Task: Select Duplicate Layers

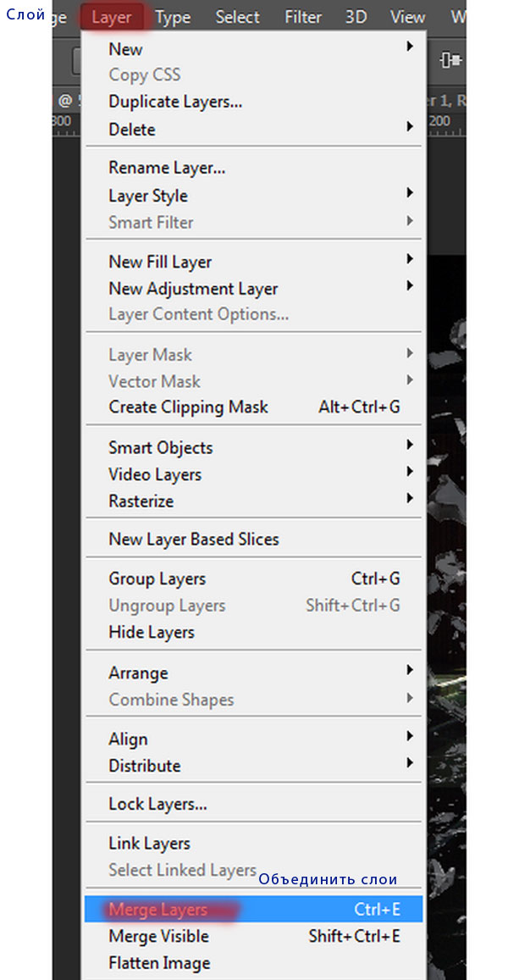Action: [254, 102]
